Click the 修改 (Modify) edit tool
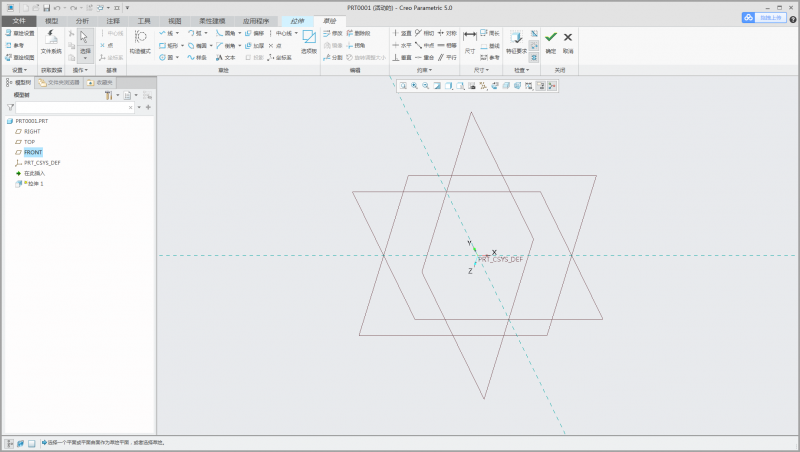This screenshot has width=800, height=452. click(333, 33)
